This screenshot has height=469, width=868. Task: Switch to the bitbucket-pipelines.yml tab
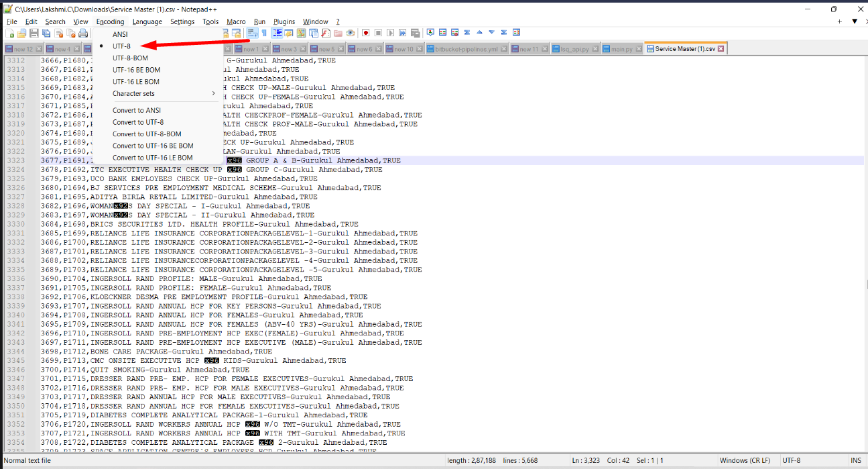coord(467,49)
